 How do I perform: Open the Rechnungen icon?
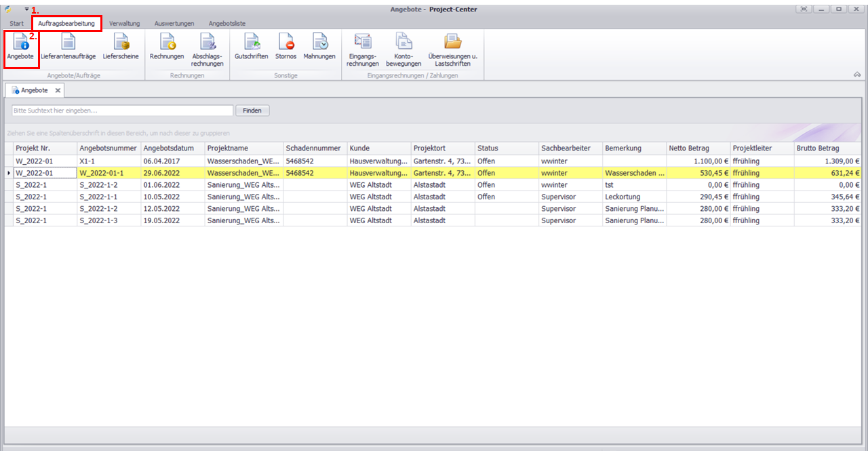[x=167, y=47]
